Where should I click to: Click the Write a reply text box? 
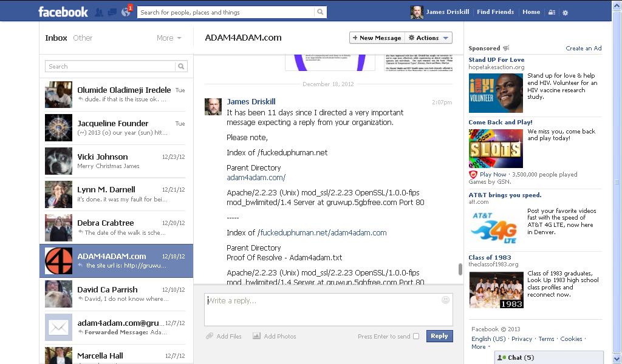[x=328, y=309]
